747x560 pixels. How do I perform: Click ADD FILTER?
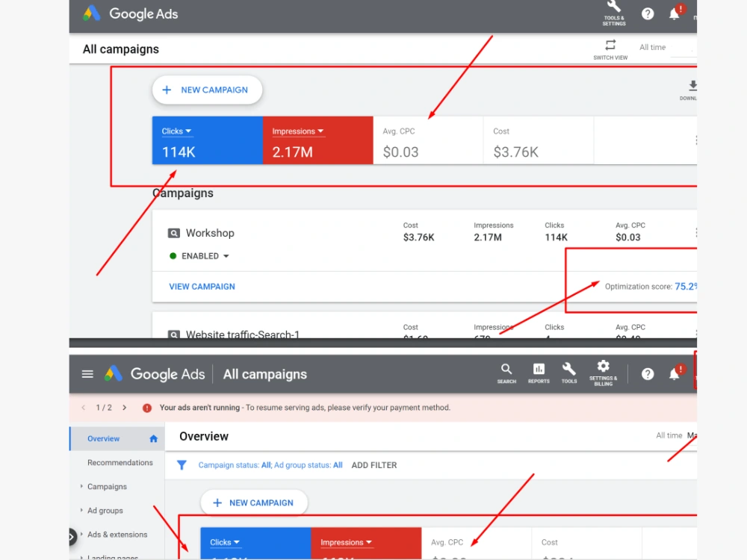pos(374,465)
